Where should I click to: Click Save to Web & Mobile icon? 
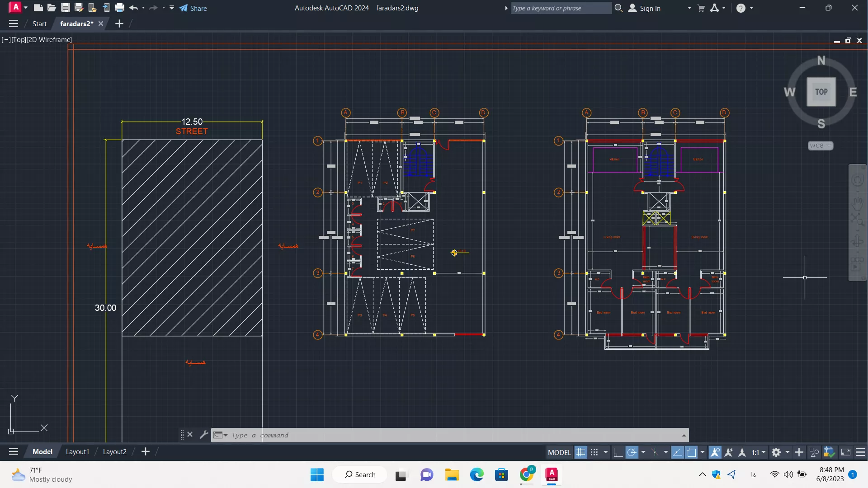[106, 8]
